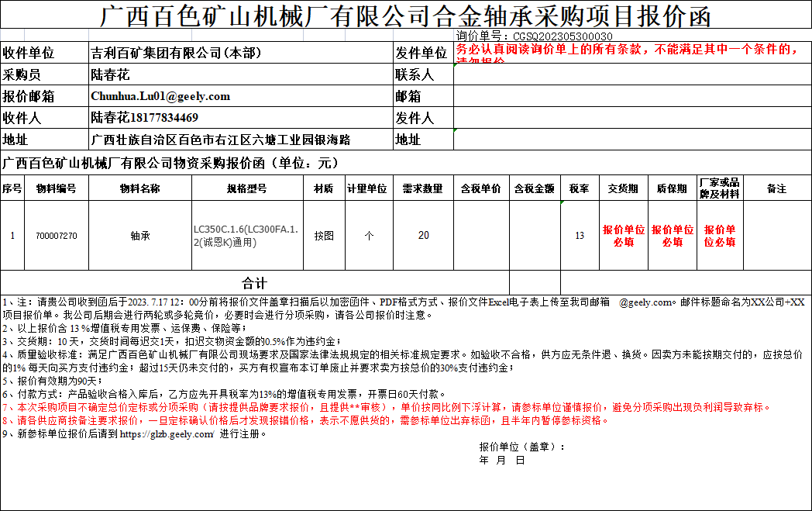The image size is (812, 511).
Task: Click the required quantity 20
Action: 424,236
